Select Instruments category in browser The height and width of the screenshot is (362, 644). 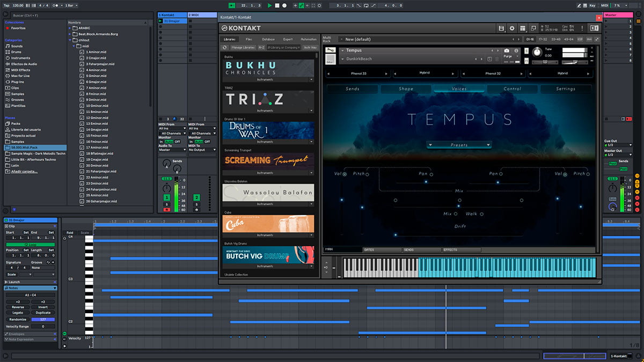click(20, 58)
